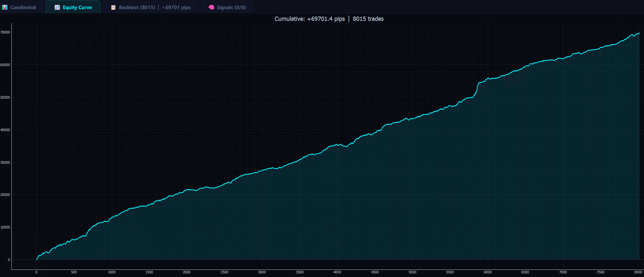
Task: Click the equity curve's starting point at zero
Action: 37,259
